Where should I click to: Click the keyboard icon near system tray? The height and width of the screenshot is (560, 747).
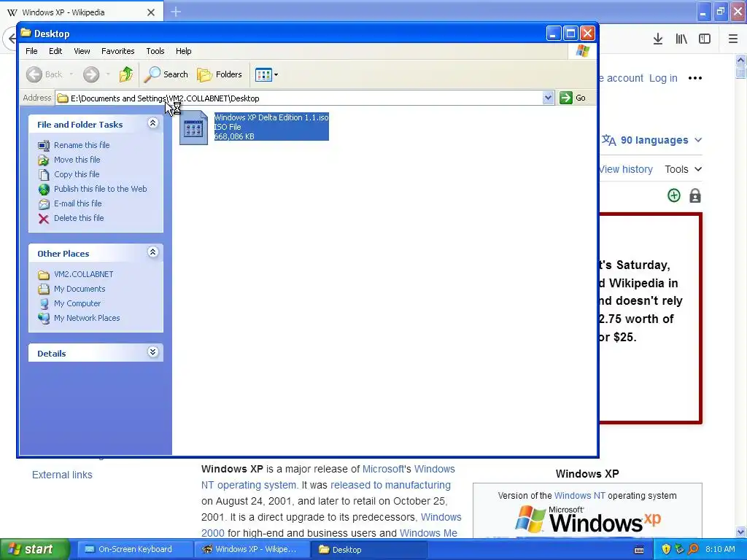pyautogui.click(x=639, y=550)
